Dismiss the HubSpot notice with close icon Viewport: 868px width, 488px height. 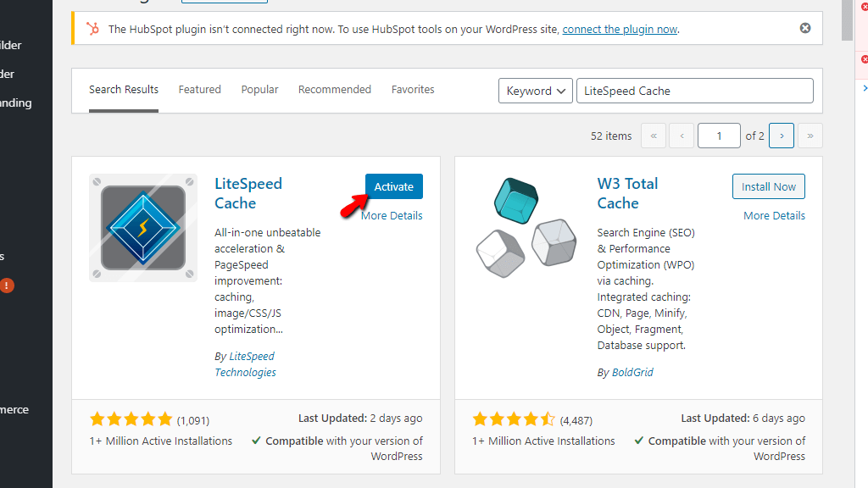click(805, 28)
